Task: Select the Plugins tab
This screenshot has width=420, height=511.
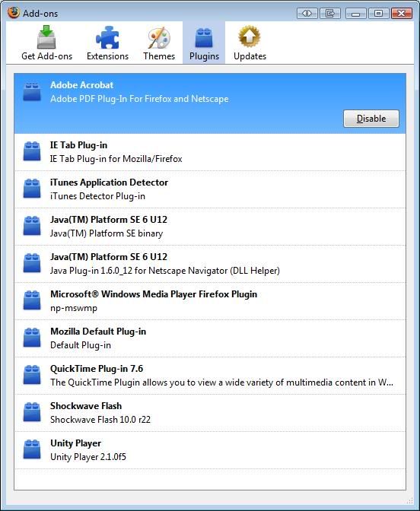Action: click(x=204, y=43)
